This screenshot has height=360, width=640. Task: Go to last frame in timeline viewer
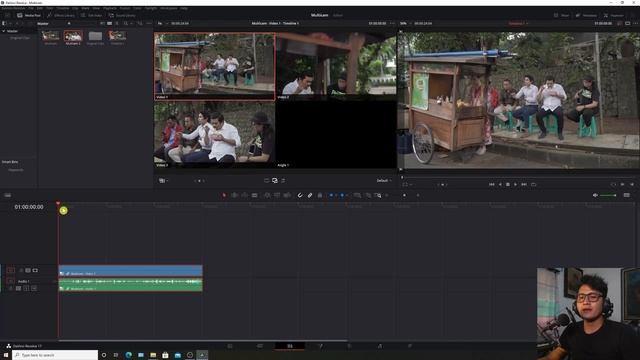click(524, 184)
